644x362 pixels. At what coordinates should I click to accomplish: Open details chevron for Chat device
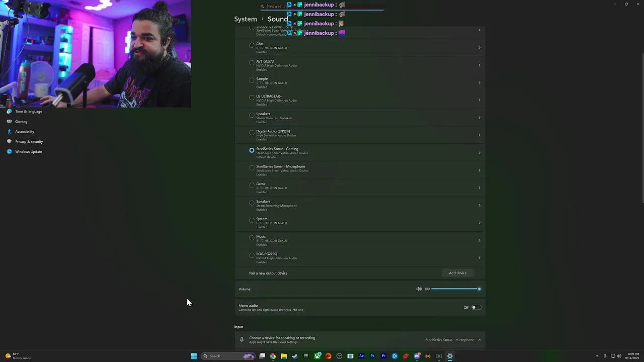click(x=479, y=48)
